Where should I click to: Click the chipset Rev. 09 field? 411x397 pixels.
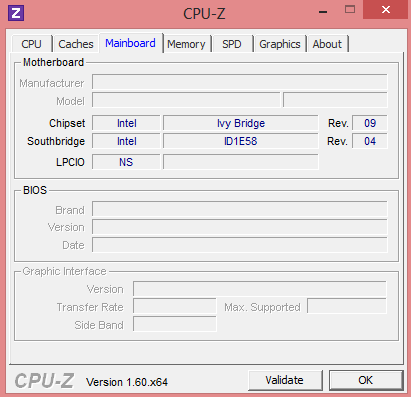pyautogui.click(x=370, y=123)
